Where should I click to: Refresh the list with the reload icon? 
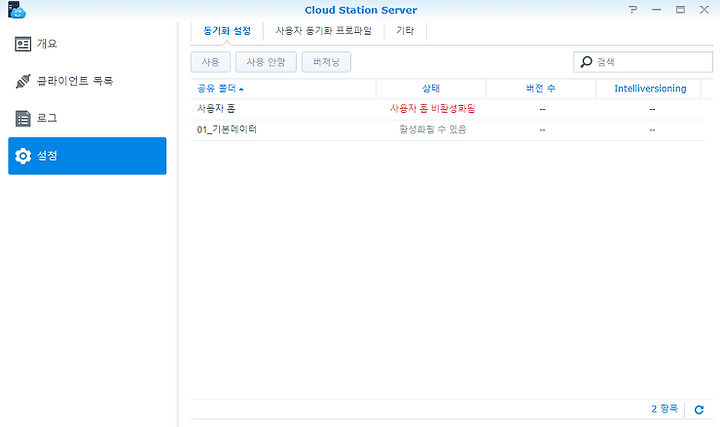699,410
